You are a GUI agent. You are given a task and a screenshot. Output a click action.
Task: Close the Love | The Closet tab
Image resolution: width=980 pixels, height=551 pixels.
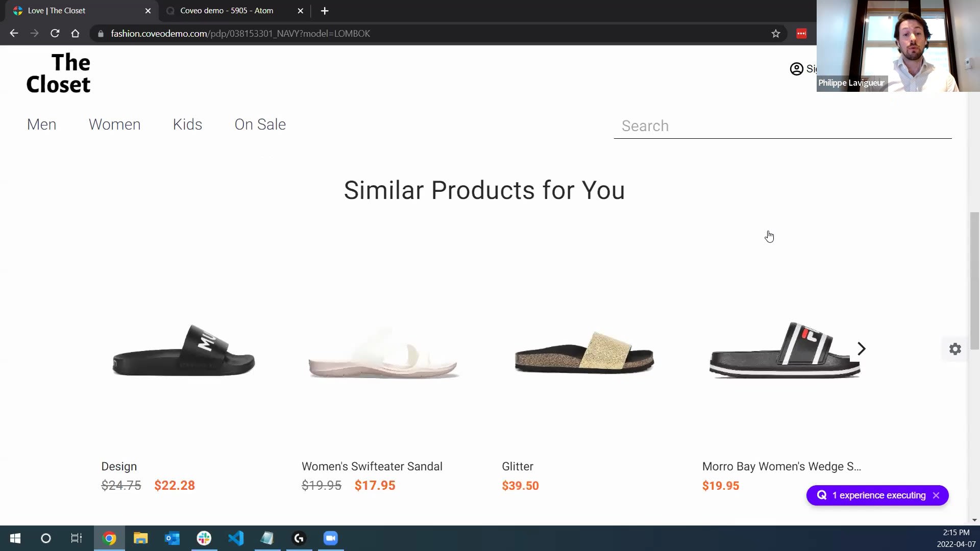pyautogui.click(x=148, y=11)
